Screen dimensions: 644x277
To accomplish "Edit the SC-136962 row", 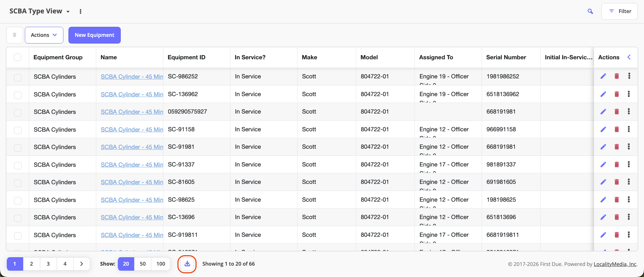I will tap(603, 94).
